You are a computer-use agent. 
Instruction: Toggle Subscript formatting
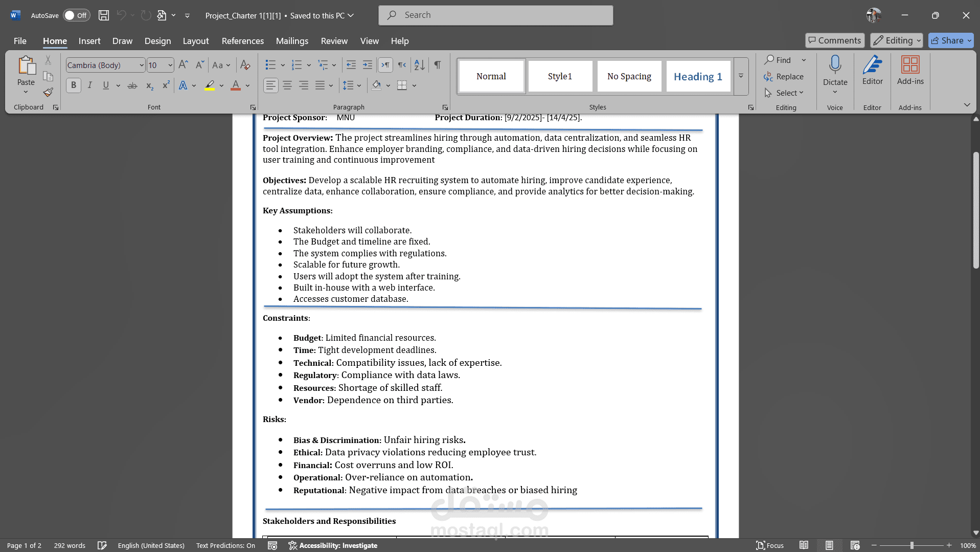coord(149,85)
